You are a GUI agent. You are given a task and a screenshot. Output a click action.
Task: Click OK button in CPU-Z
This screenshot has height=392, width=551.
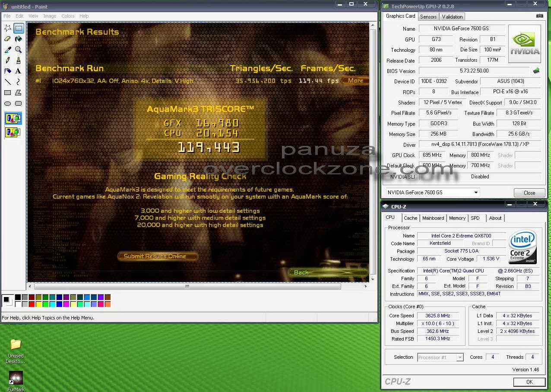529,382
